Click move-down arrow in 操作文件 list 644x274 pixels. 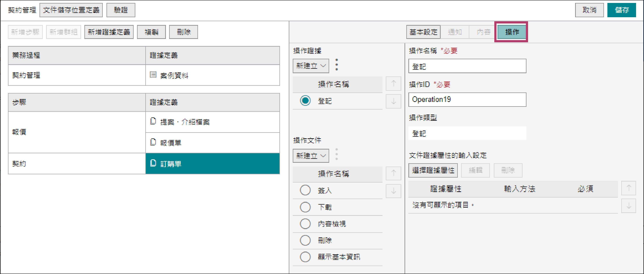click(x=393, y=191)
